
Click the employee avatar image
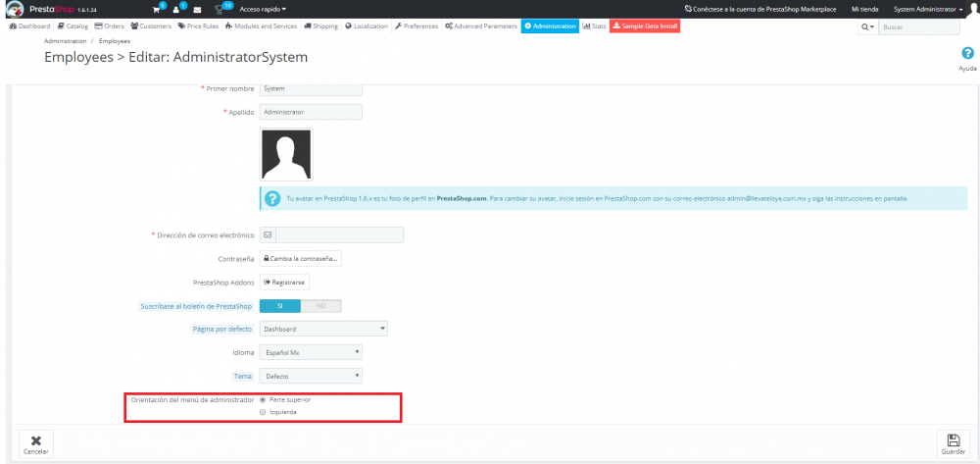tap(286, 154)
